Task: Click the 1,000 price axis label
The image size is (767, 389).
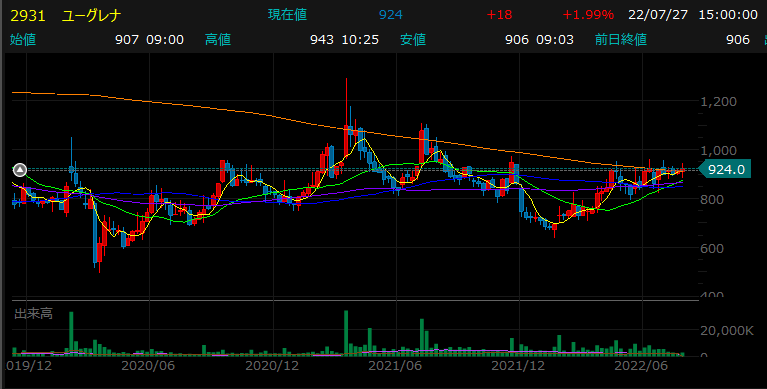Action: click(x=719, y=151)
